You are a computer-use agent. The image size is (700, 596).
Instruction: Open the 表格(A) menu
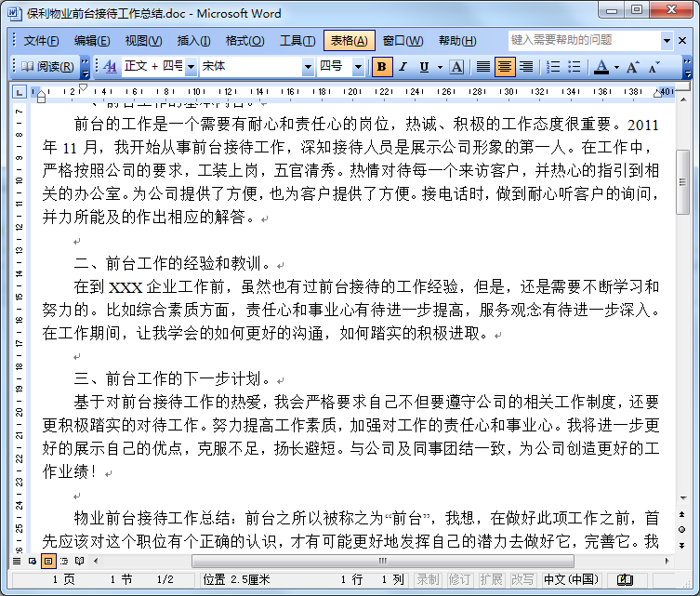tap(350, 41)
